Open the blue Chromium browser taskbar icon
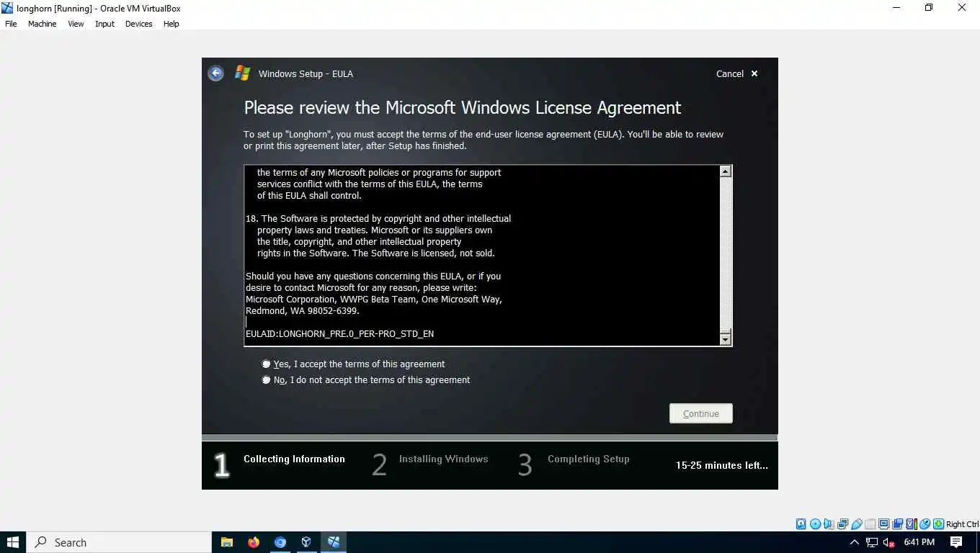The image size is (980, 553). tap(280, 542)
